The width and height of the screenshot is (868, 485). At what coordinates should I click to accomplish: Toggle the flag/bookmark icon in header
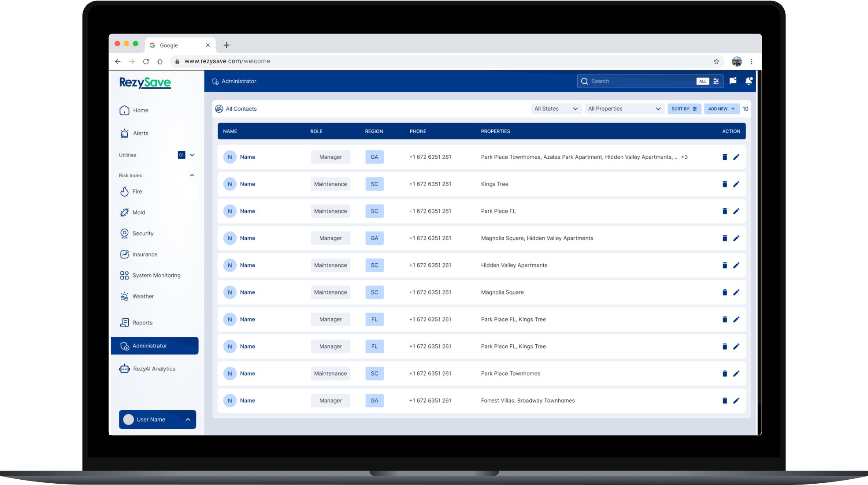tap(733, 81)
